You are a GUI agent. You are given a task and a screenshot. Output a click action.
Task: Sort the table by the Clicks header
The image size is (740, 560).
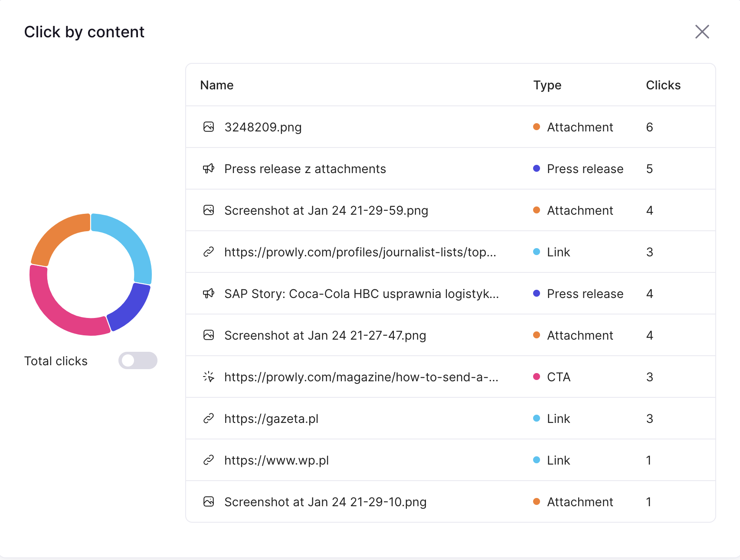point(663,85)
